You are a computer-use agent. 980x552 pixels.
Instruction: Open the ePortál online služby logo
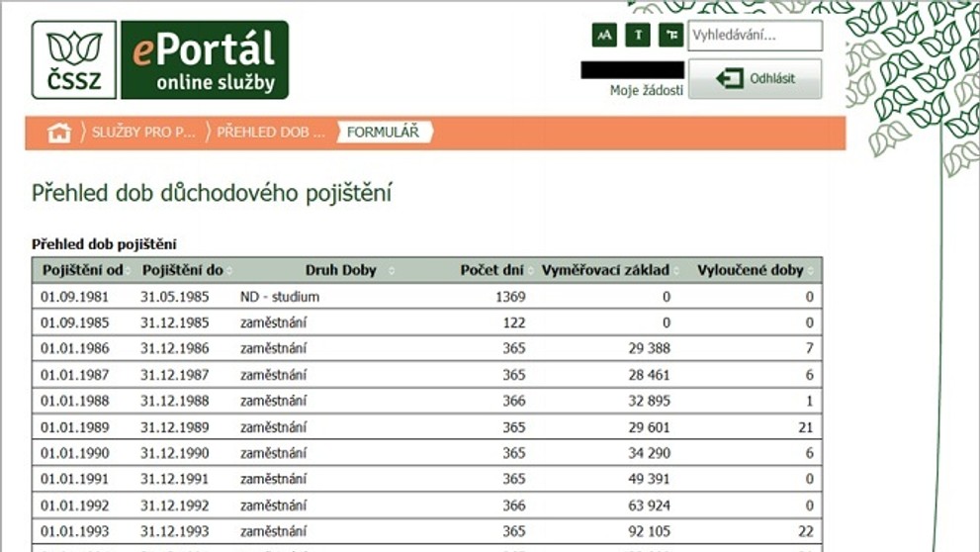(x=205, y=60)
